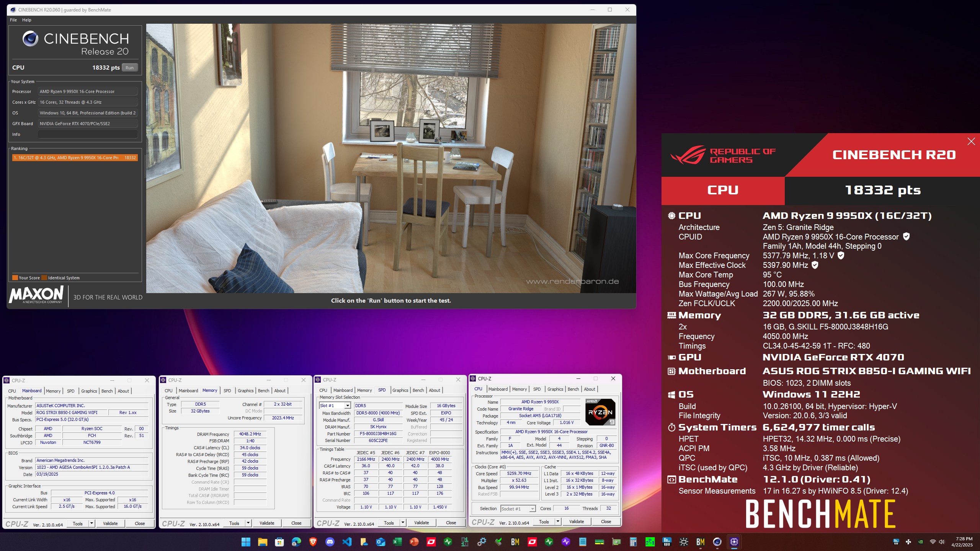Open PowerPoint from the taskbar

(414, 542)
